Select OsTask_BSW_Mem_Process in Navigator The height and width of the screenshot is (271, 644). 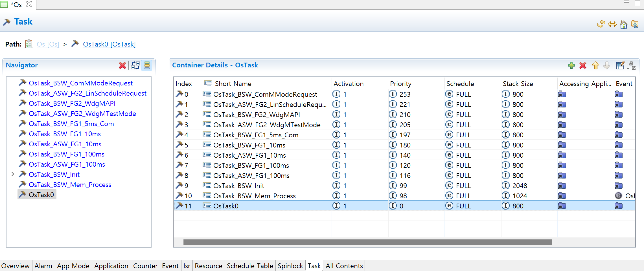click(x=70, y=185)
